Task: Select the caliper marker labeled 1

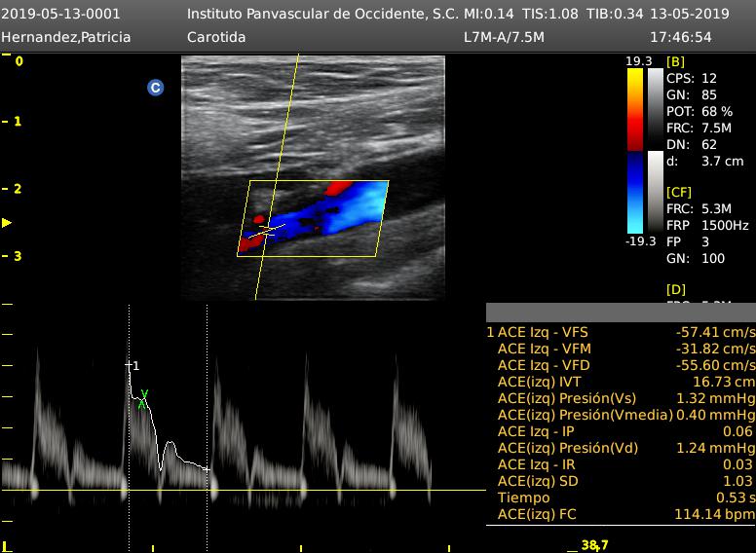Action: point(129,365)
